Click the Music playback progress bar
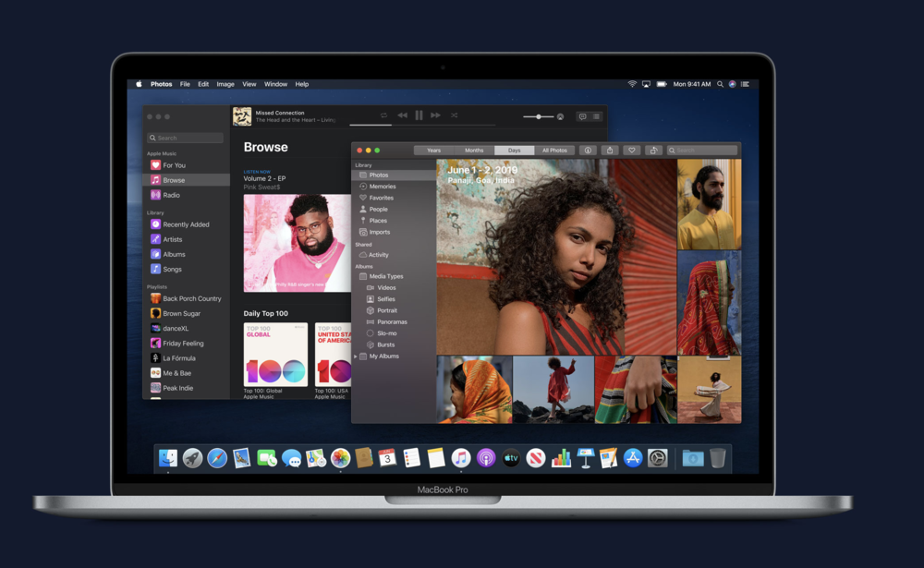The height and width of the screenshot is (568, 924). pos(422,125)
